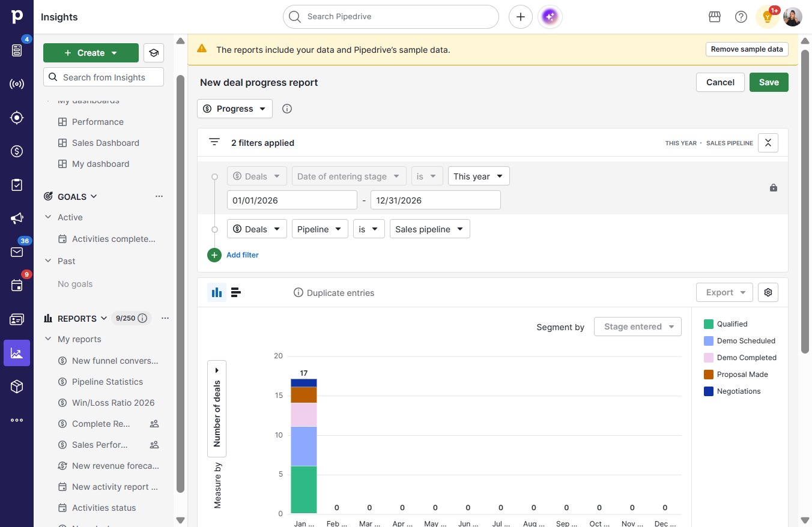Open the Performance dashboard
This screenshot has height=527, width=812.
(x=98, y=122)
